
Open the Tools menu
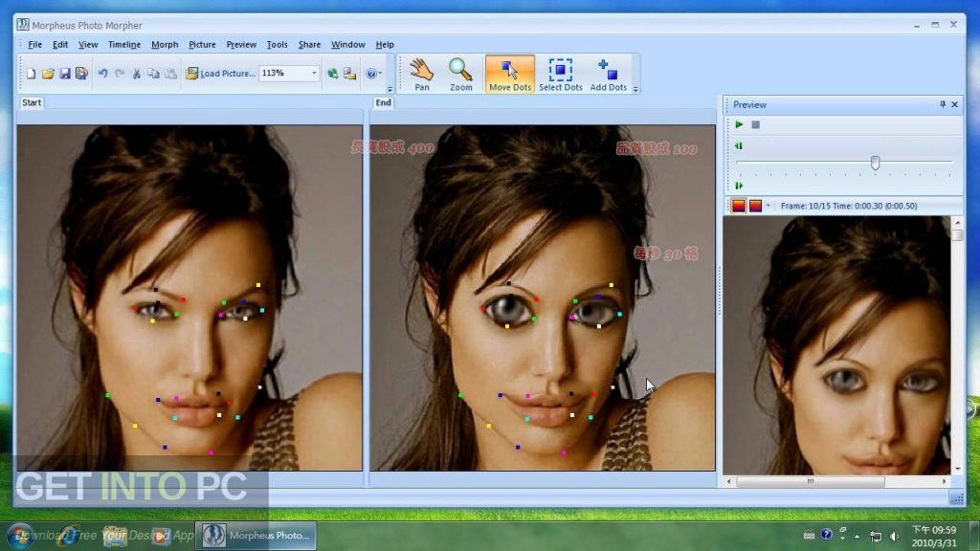(x=277, y=44)
